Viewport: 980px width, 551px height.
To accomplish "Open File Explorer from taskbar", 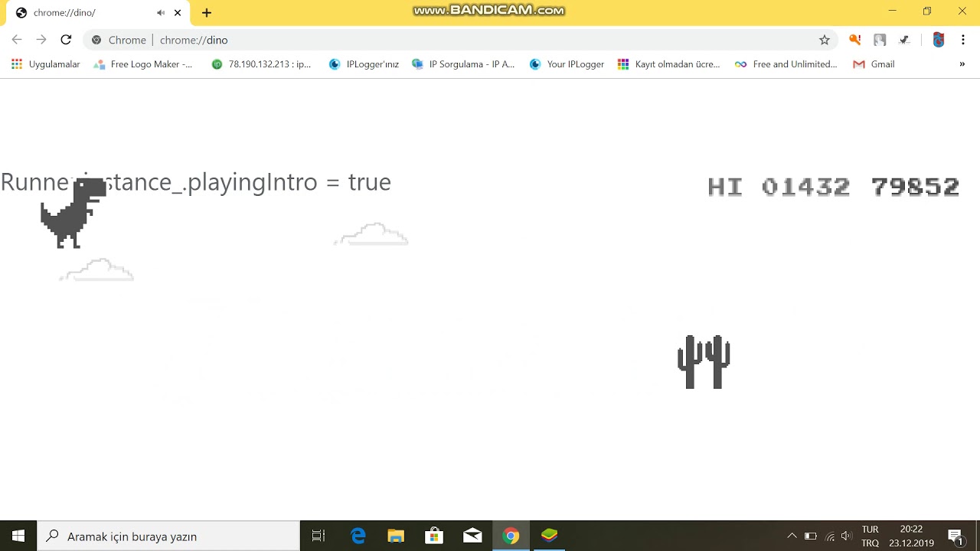I will (396, 536).
